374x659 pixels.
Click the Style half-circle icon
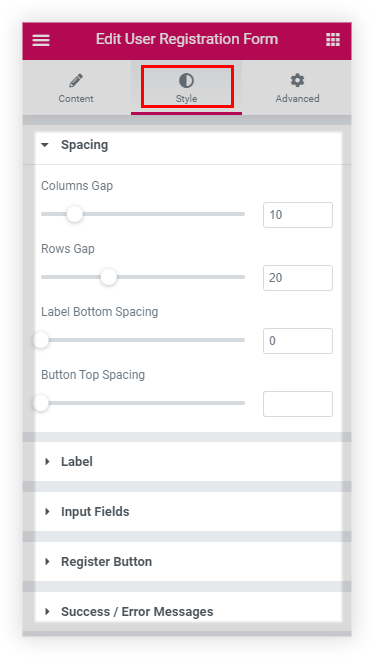186,80
